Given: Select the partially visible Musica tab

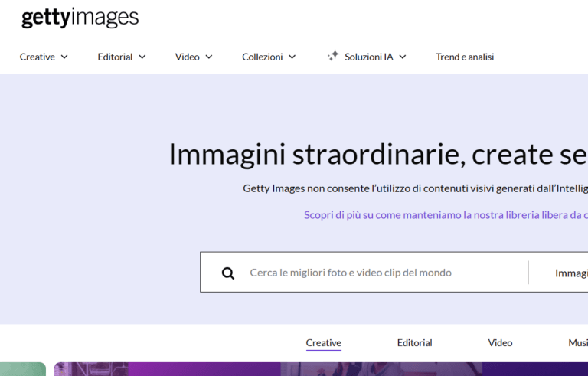Looking at the screenshot, I should click(x=578, y=343).
